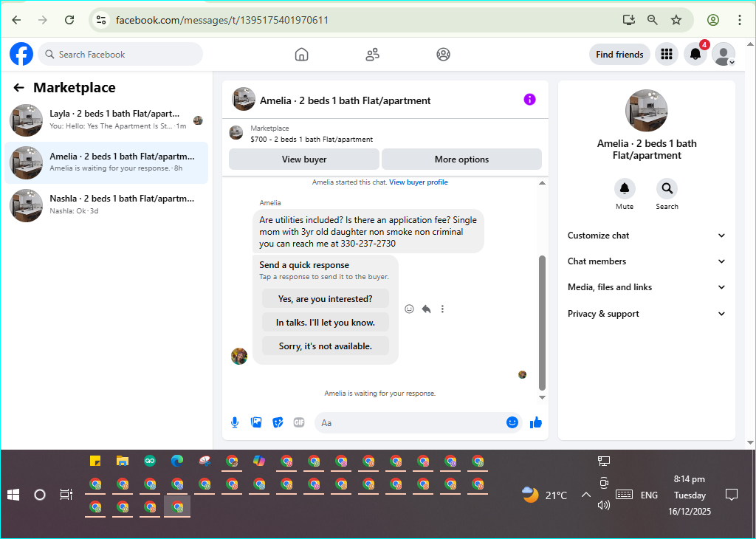Expand the Chat members section
756x539 pixels.
click(x=646, y=261)
